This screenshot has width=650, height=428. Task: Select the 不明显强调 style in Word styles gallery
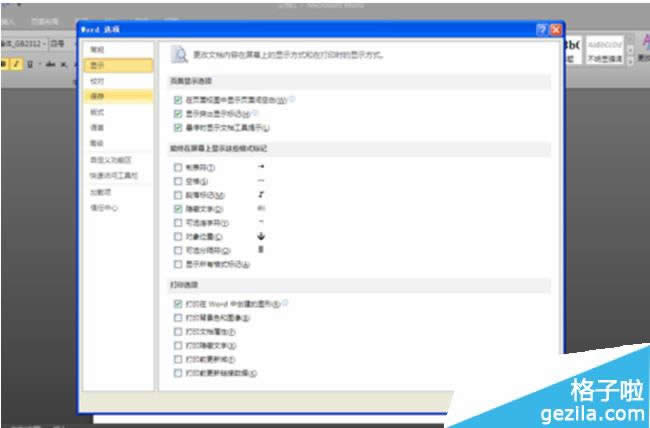point(605,50)
